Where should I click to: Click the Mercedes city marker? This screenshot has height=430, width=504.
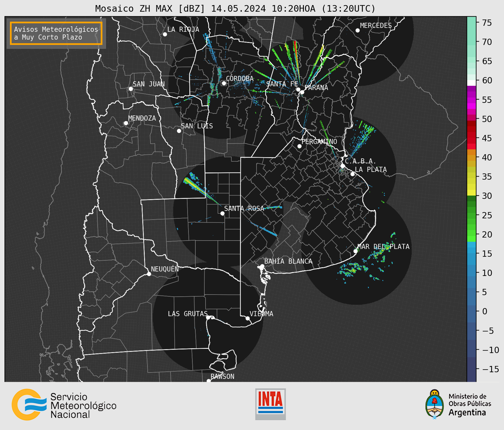pos(358,31)
